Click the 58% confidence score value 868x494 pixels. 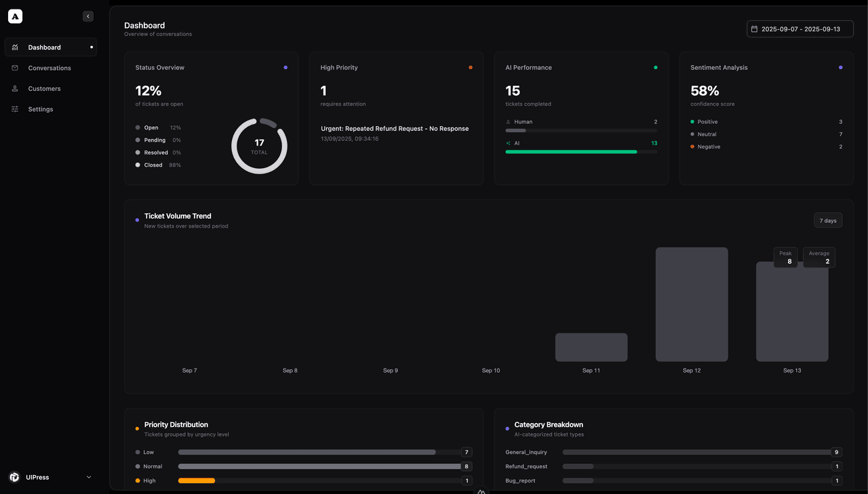pyautogui.click(x=705, y=91)
